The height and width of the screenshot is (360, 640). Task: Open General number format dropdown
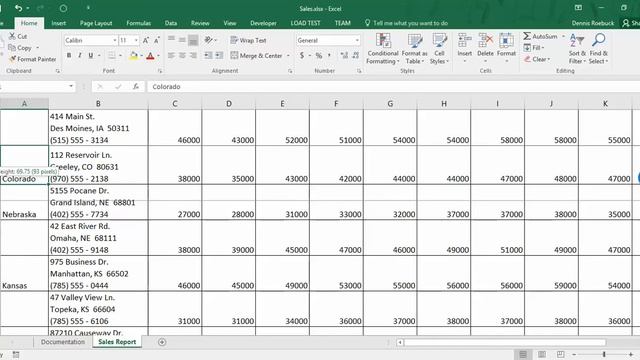[357, 40]
